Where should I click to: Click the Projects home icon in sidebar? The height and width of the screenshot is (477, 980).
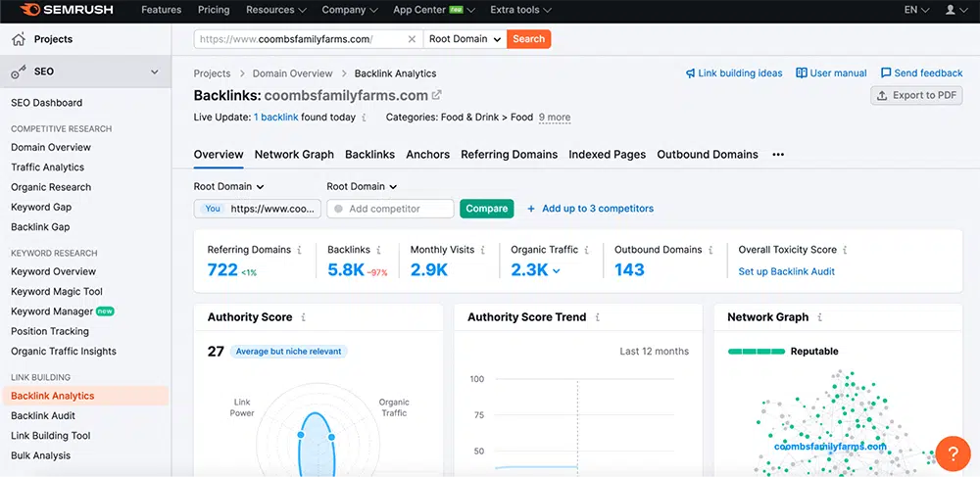click(18, 39)
